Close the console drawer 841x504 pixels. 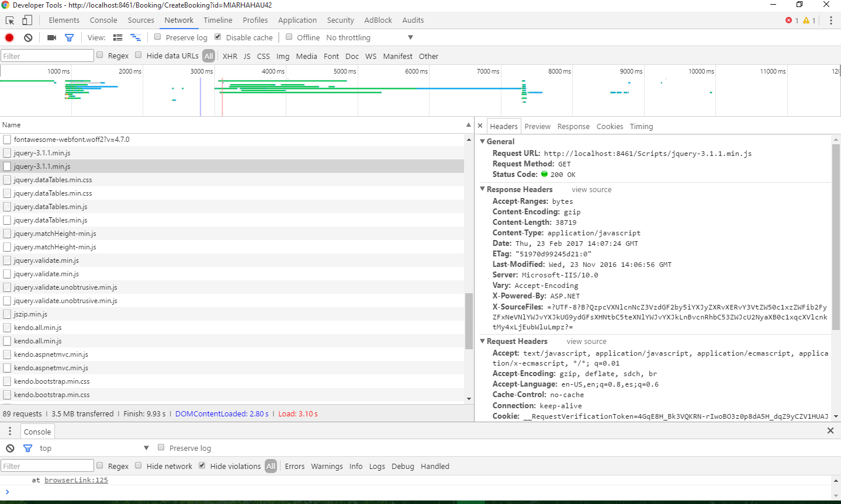[830, 430]
